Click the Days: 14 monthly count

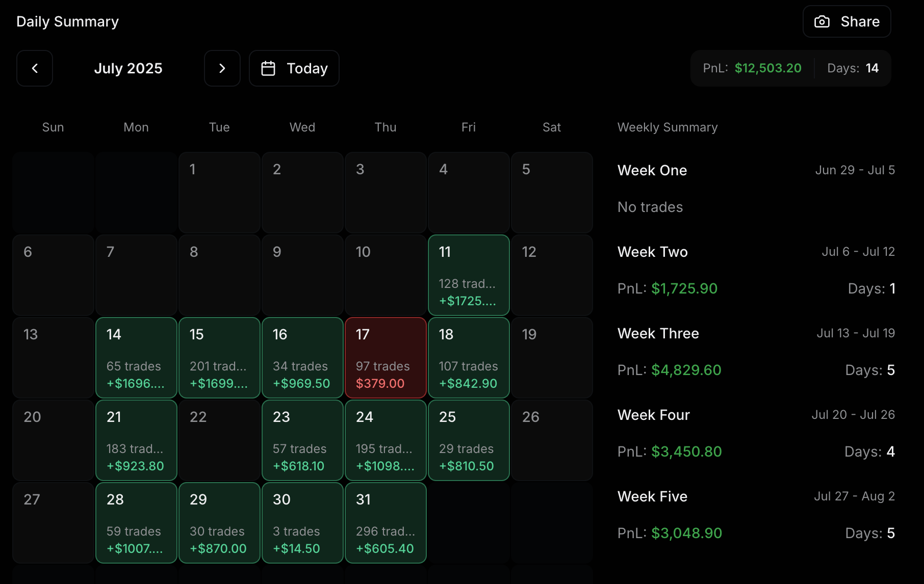[853, 68]
